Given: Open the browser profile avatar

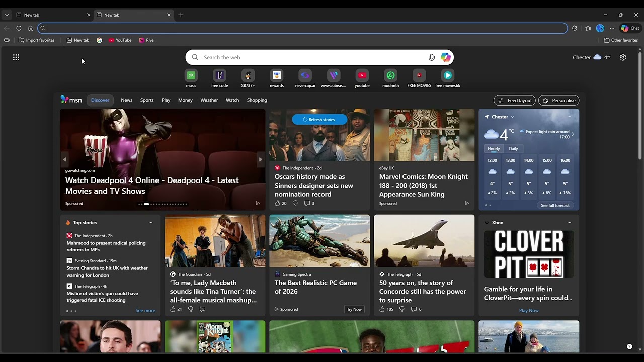Looking at the screenshot, I should click(600, 28).
